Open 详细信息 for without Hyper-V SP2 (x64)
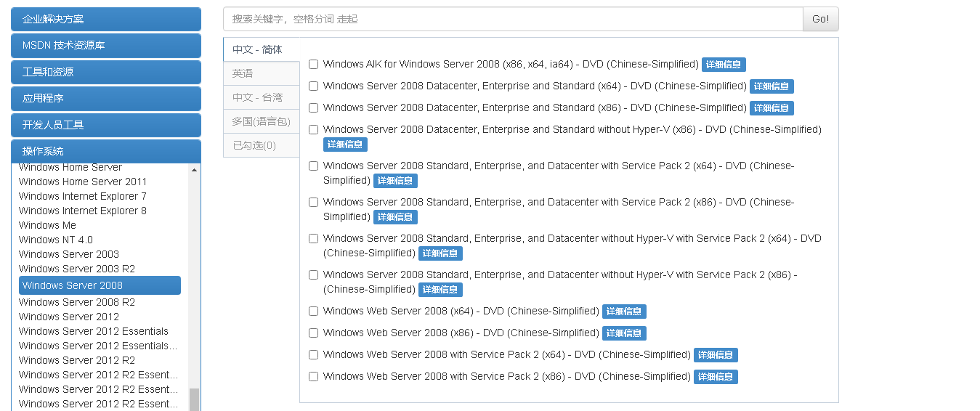The image size is (980, 411). click(440, 253)
